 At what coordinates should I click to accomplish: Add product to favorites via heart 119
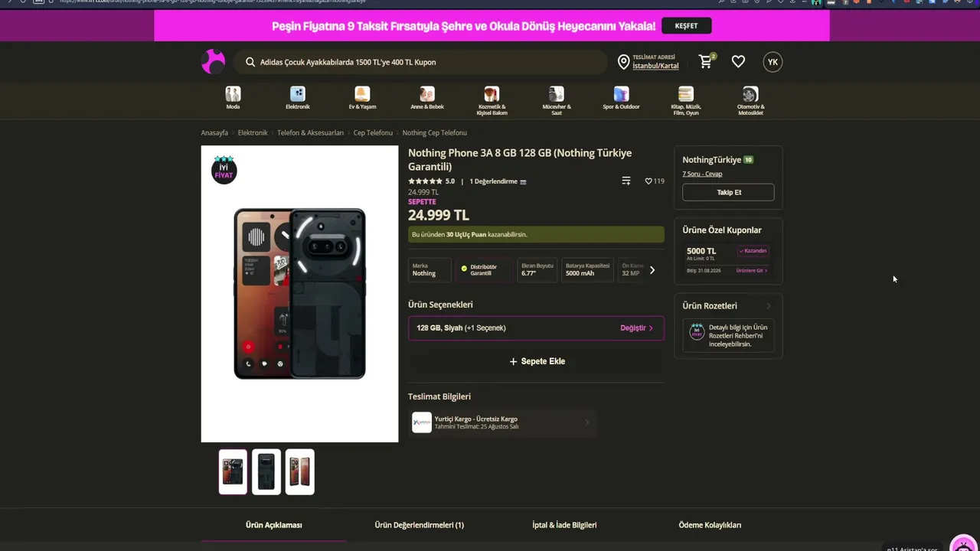pos(655,181)
